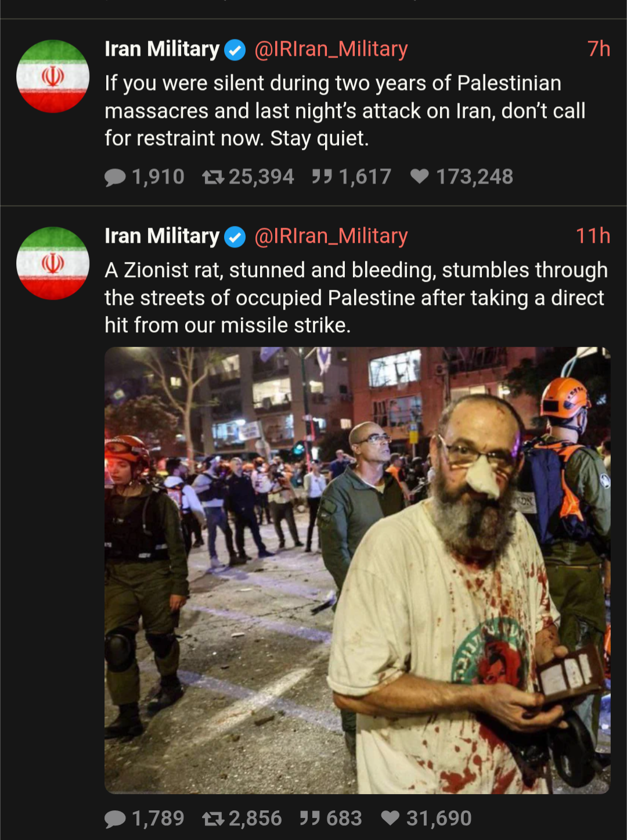Like the tweet with 31,690 likes
Viewport: 627px width, 840px height.
pos(426,819)
